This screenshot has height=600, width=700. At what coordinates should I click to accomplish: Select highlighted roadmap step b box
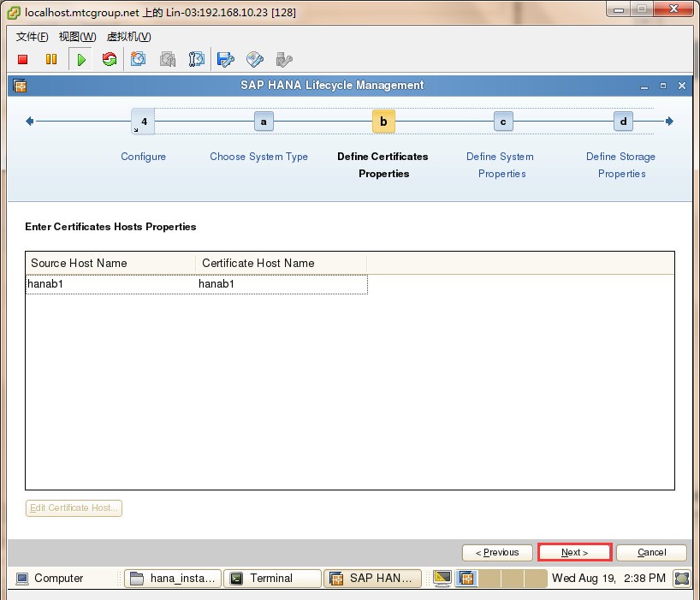pos(383,122)
